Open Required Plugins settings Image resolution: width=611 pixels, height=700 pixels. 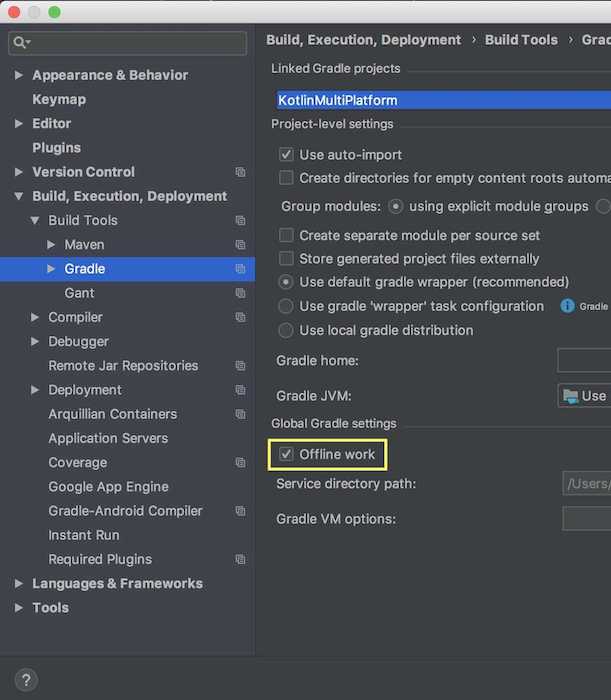coord(100,559)
